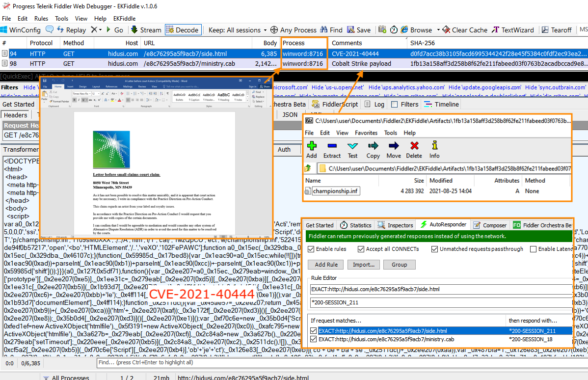Click the Copy button in 7-Zip
Screen dimensions: 588x380
tap(373, 150)
